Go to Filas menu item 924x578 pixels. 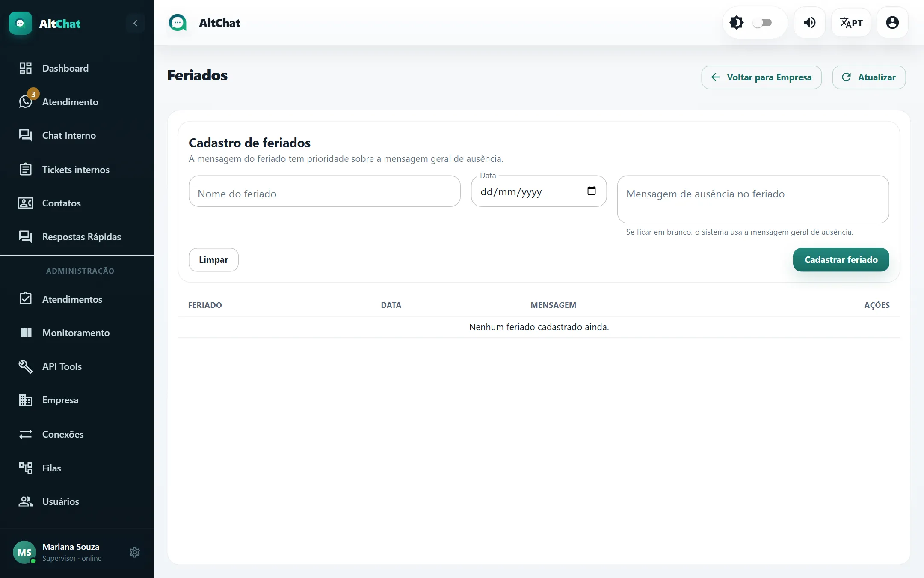77,468
